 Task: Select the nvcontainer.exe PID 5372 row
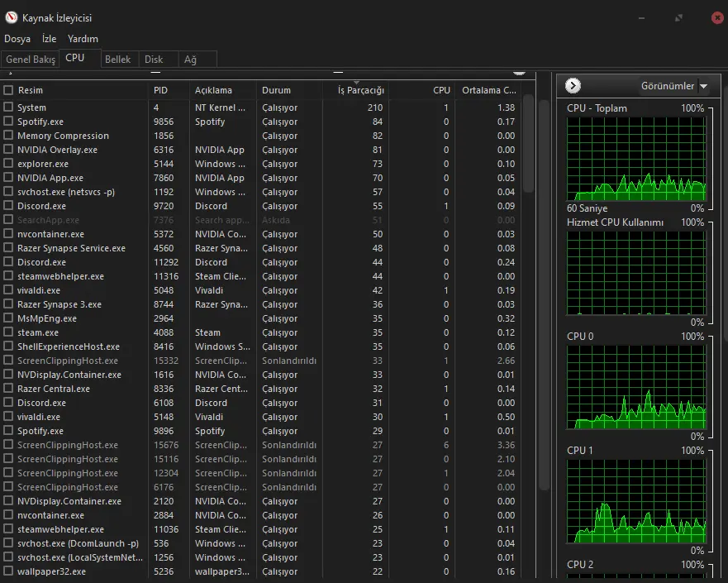pyautogui.click(x=260, y=234)
